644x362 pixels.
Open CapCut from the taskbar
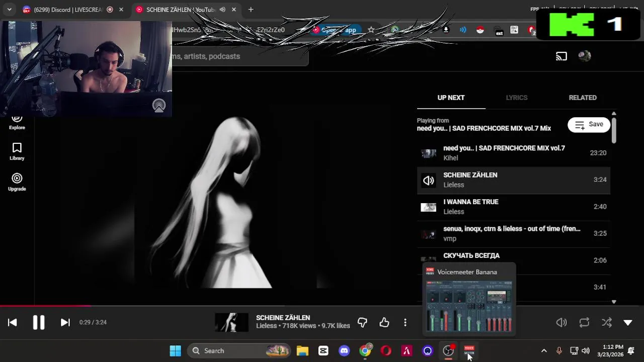tap(323, 351)
